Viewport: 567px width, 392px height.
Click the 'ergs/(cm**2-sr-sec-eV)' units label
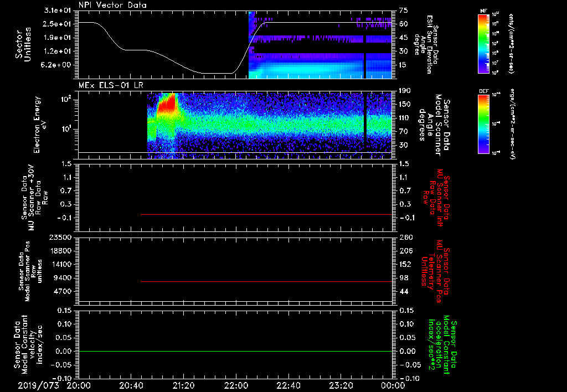[x=512, y=124]
